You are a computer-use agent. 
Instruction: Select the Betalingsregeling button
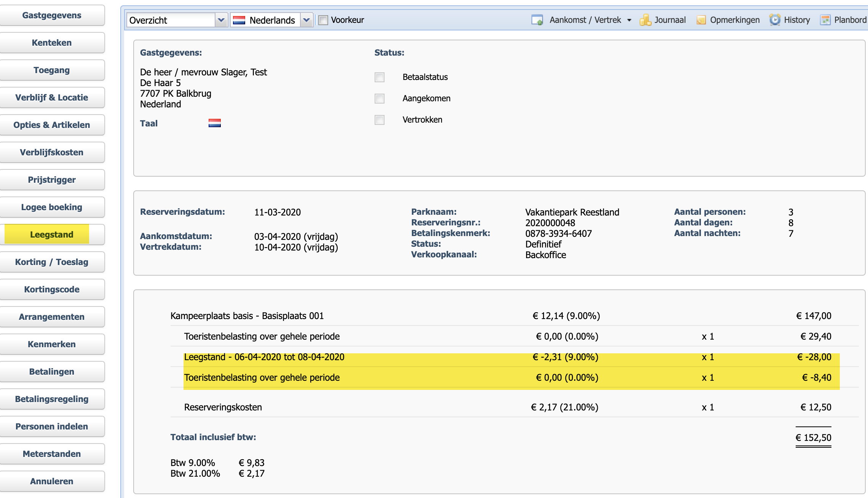[x=52, y=399]
